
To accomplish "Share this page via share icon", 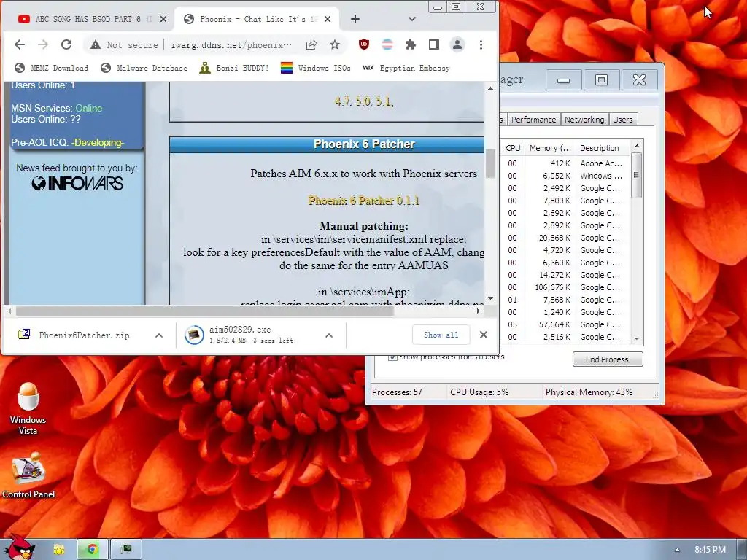I will tap(311, 44).
